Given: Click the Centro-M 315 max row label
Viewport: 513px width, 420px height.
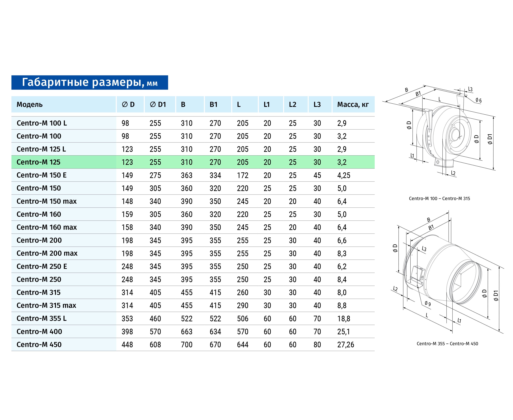Looking at the screenshot, I should click(46, 305).
